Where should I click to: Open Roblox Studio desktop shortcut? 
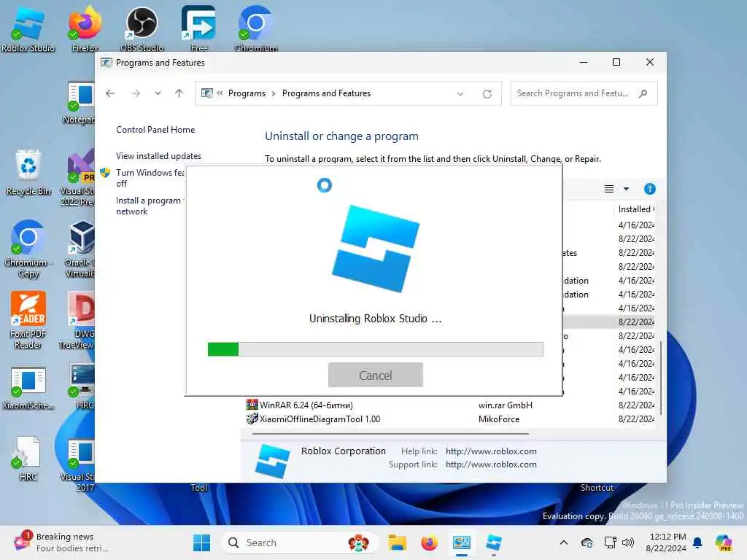point(28,28)
